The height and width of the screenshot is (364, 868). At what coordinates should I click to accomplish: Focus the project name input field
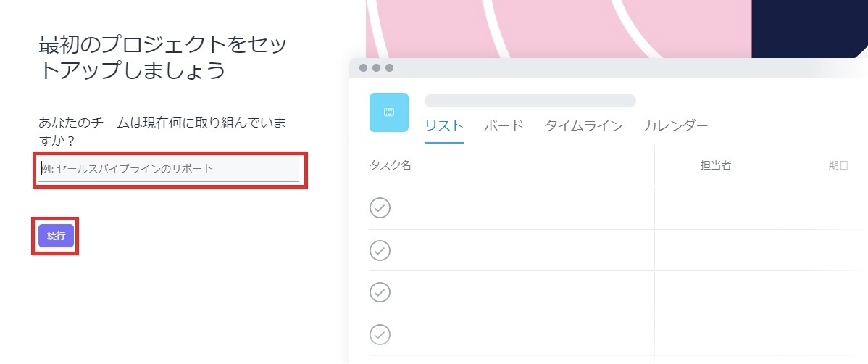(x=170, y=169)
